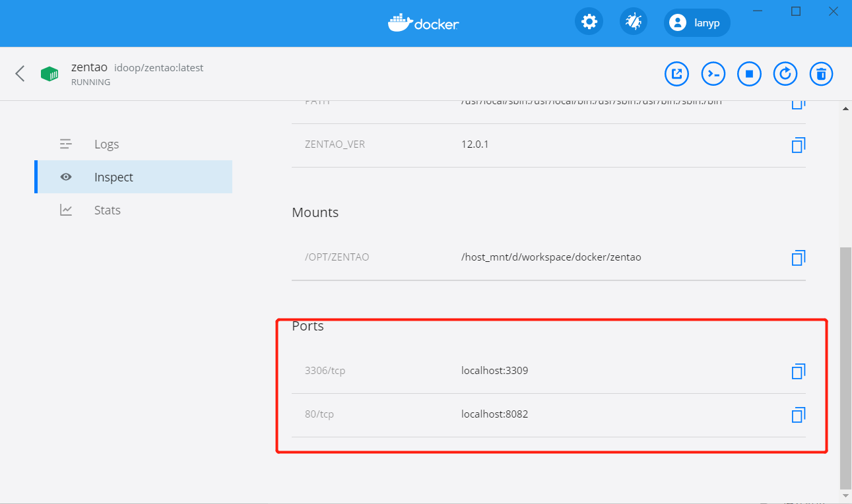
Task: Copy the localhost:8082 port mapping
Action: pyautogui.click(x=798, y=415)
